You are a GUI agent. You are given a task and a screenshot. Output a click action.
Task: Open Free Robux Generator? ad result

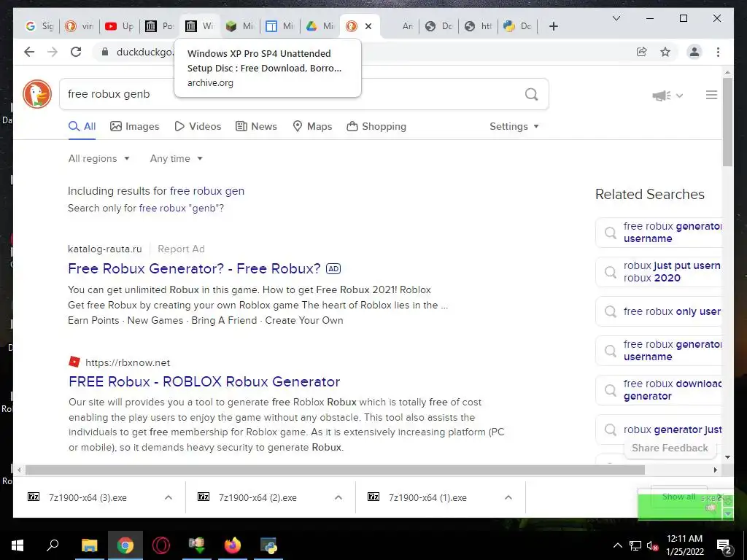pyautogui.click(x=194, y=268)
